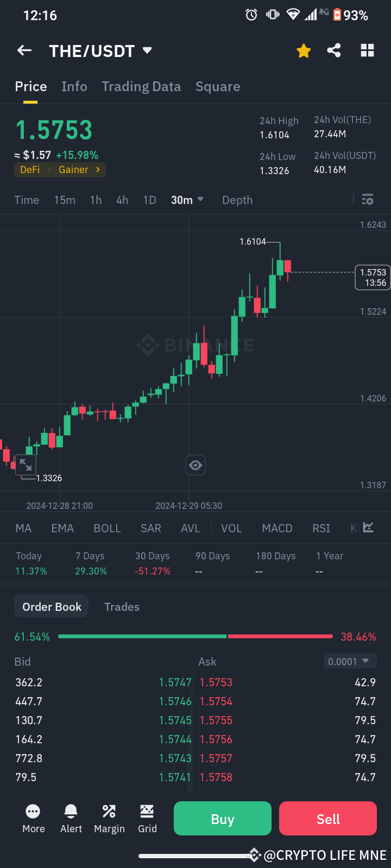Tap the bid/ask depth ratio bar
The image size is (391, 868).
pos(195,636)
